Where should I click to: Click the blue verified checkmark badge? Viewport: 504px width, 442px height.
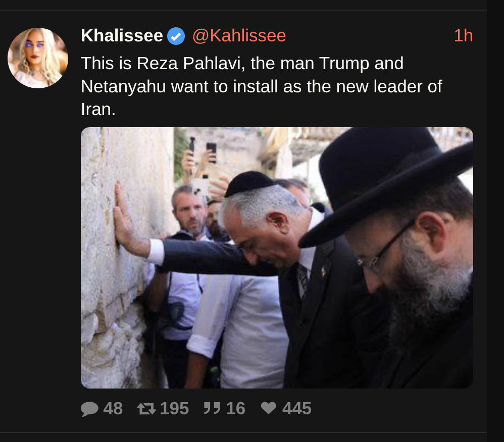(176, 36)
